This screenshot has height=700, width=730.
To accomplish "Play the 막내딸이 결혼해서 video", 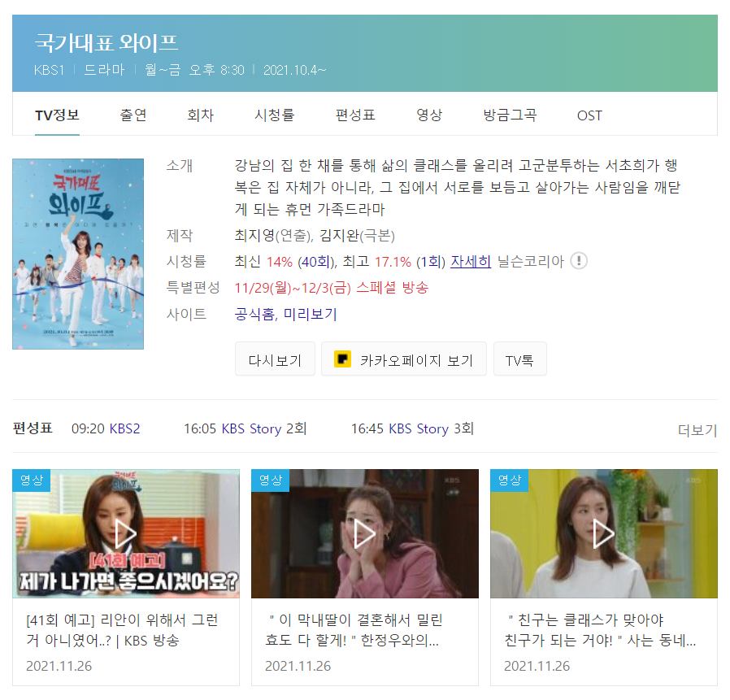I will [364, 533].
